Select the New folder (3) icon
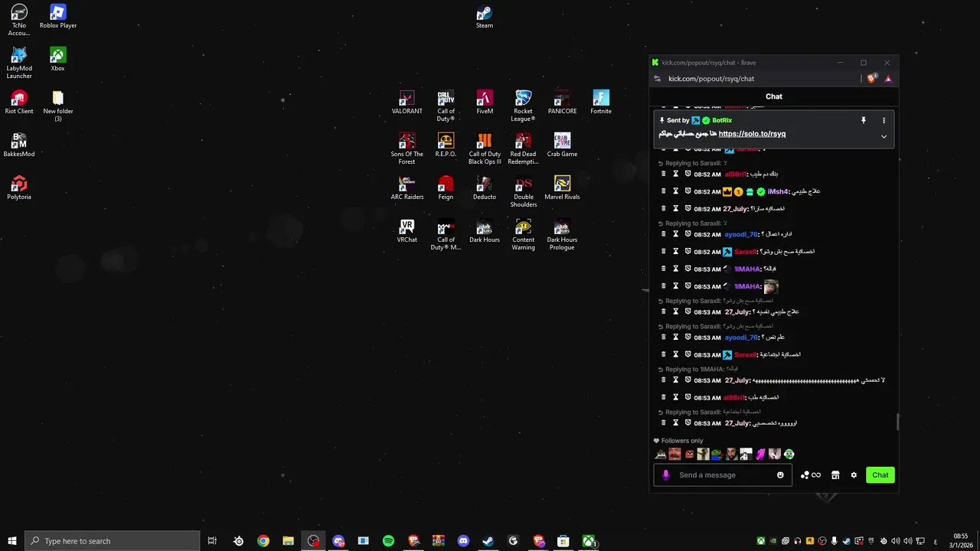980x551 pixels. (x=57, y=106)
